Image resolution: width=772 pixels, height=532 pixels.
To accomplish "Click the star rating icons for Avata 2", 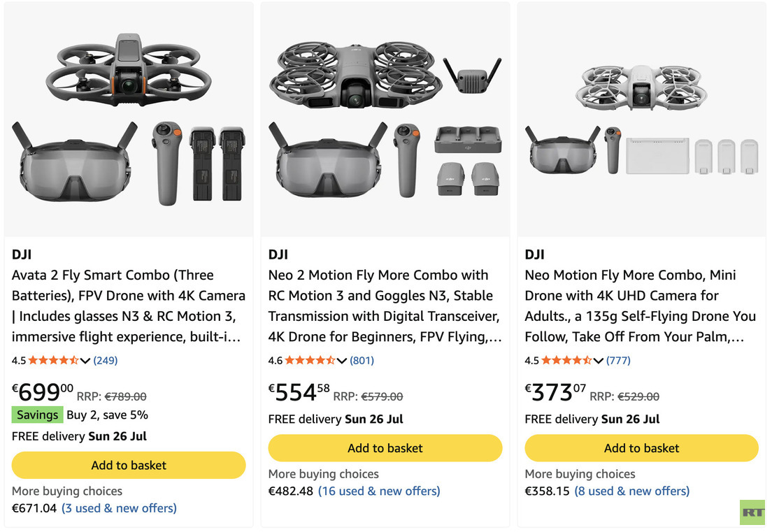I will pos(54,360).
